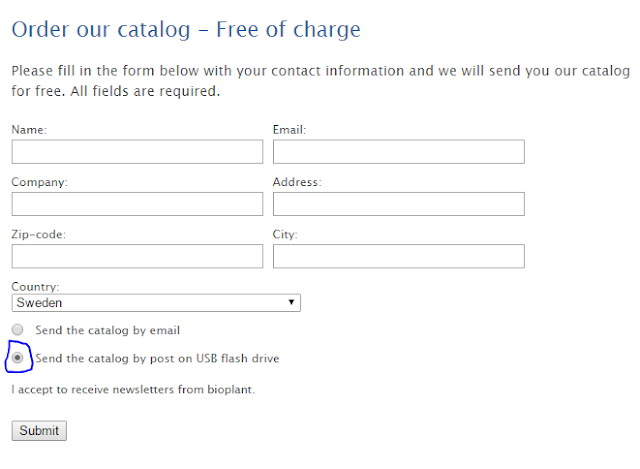The image size is (640, 469).
Task: Click the "Send the catalog by email" label text
Action: [107, 330]
